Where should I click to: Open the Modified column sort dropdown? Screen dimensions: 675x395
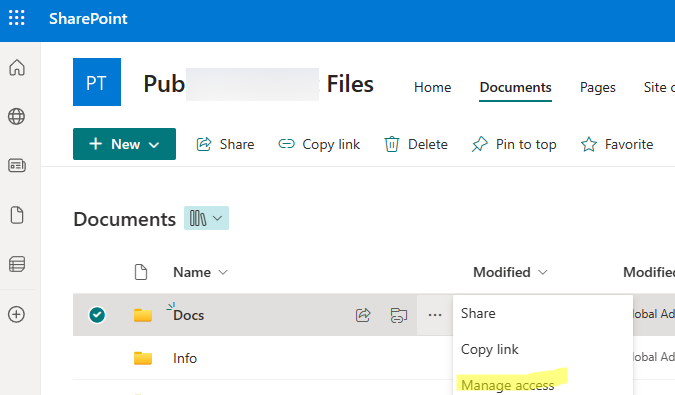(510, 272)
